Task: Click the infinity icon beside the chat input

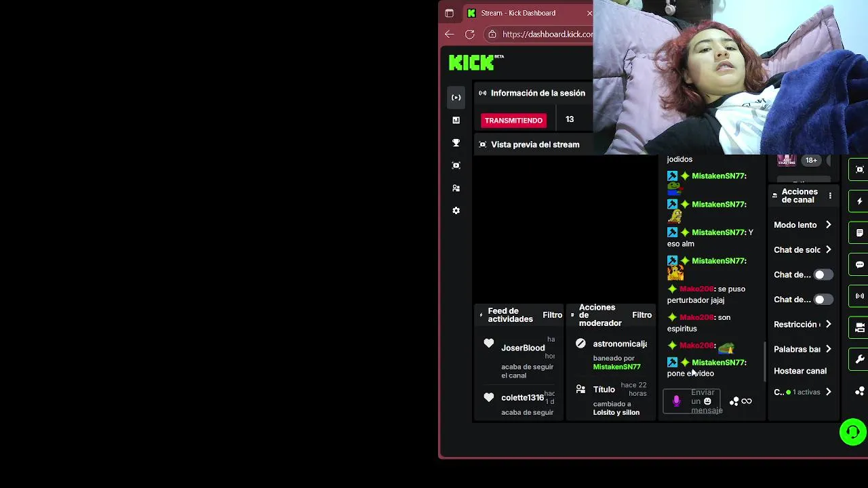Action: tap(747, 401)
